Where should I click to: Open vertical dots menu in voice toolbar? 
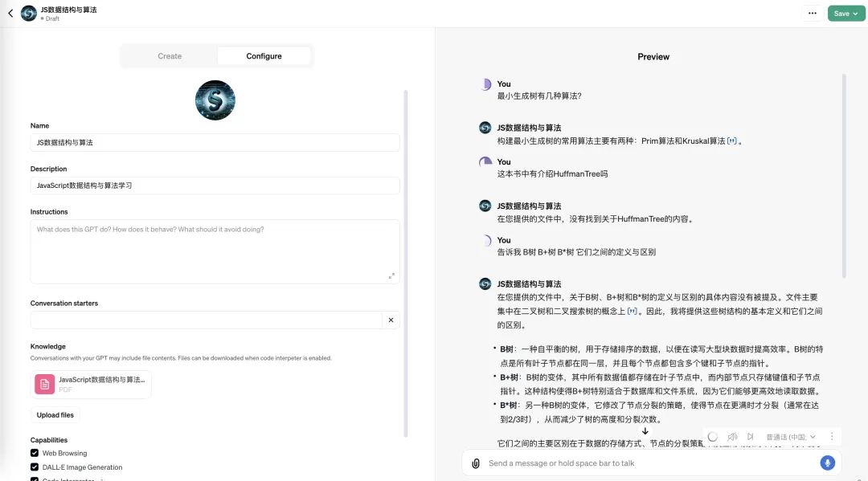pos(832,437)
